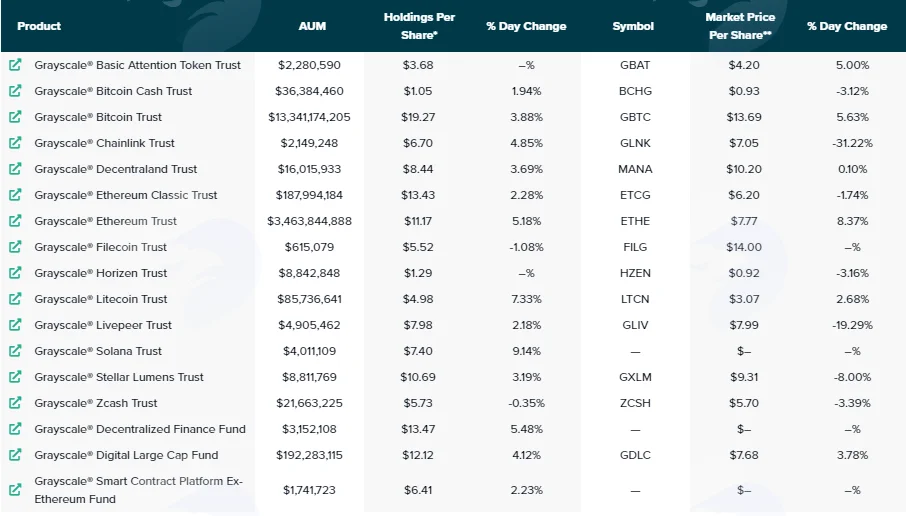
Task: Open the Grayscale Stellar Lumens Trust link
Action: point(119,377)
